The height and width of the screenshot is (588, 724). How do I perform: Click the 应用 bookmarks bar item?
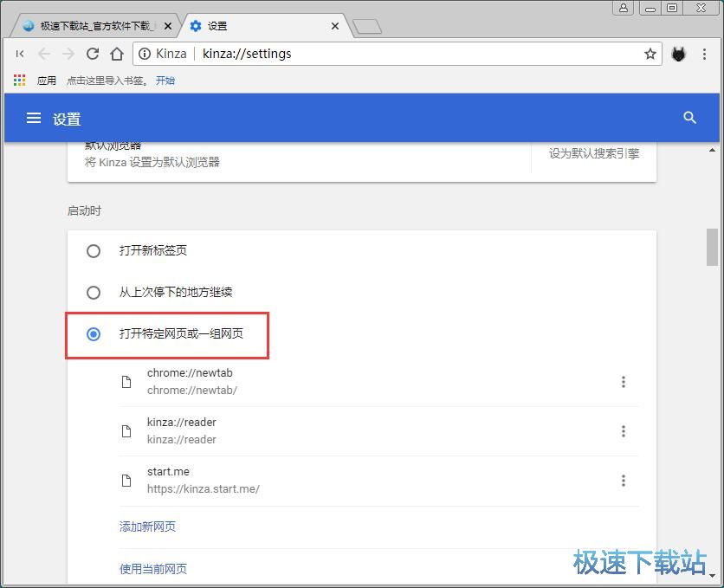[47, 81]
